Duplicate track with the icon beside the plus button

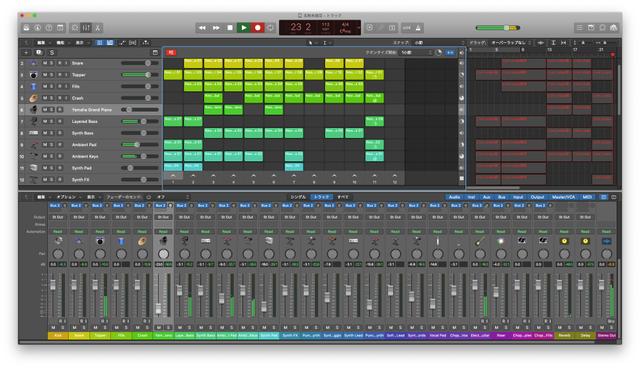39,53
